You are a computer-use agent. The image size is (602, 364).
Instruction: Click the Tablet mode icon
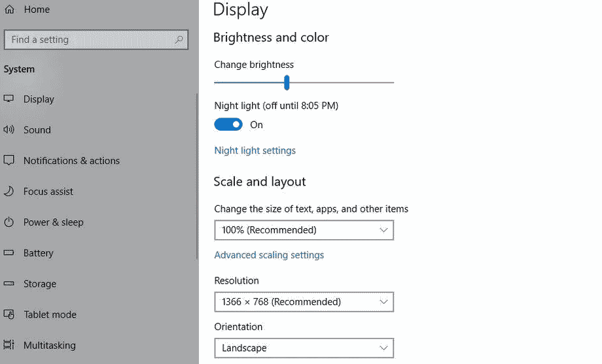click(x=9, y=314)
